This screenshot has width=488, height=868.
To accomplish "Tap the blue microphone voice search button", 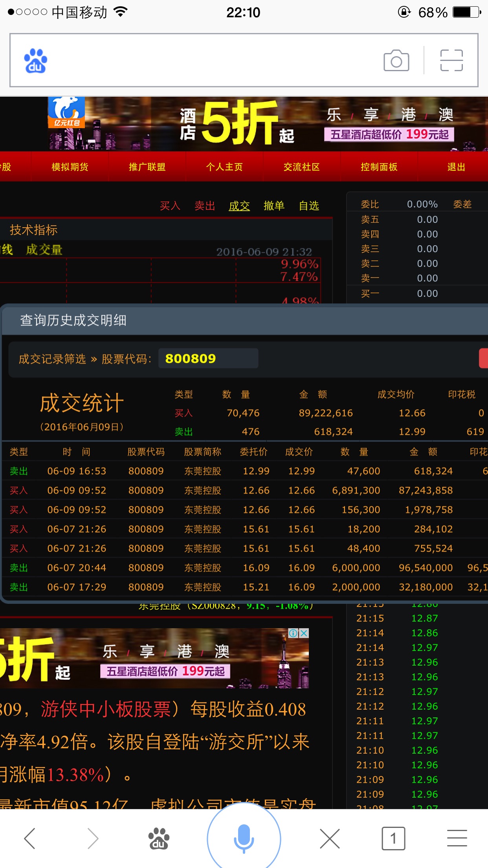I will click(x=244, y=838).
